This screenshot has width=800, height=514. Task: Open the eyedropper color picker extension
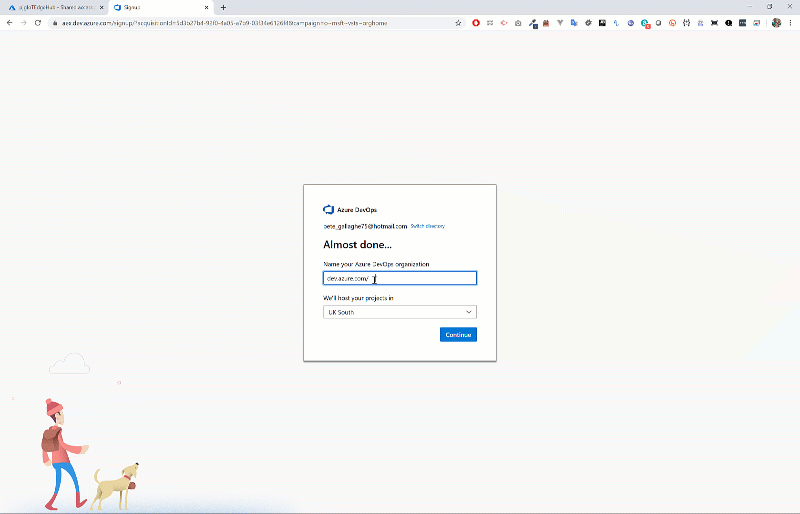coord(533,23)
